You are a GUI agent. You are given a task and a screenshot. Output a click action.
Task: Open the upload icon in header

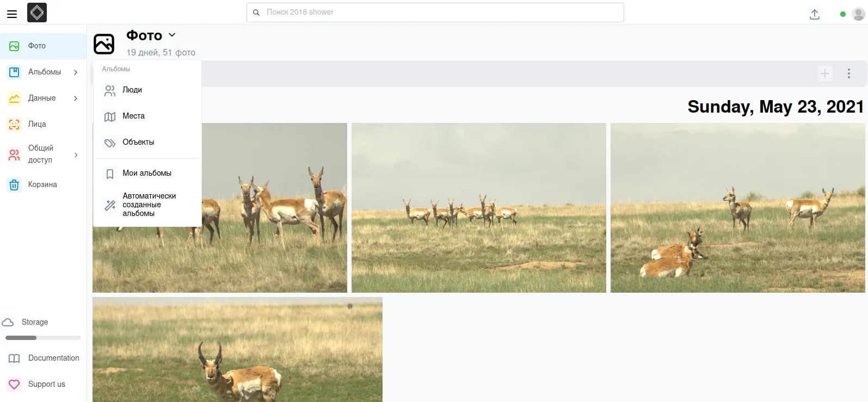(814, 14)
